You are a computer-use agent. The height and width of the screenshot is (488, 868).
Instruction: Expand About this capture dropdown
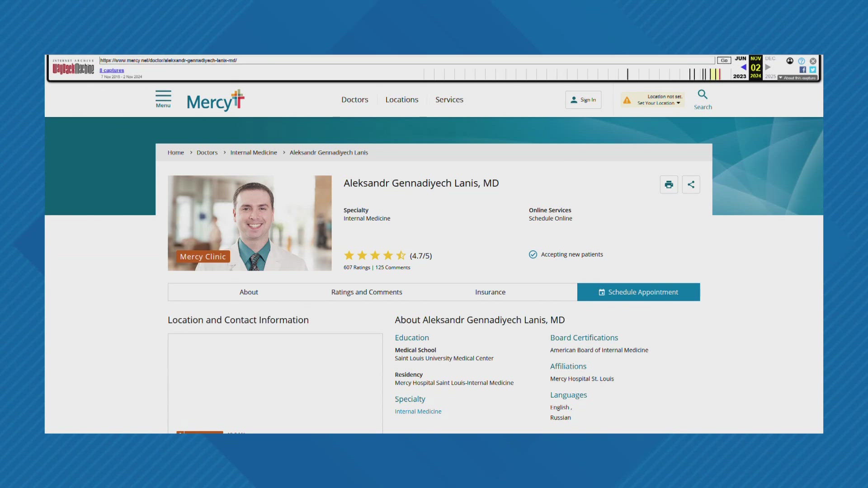[798, 78]
